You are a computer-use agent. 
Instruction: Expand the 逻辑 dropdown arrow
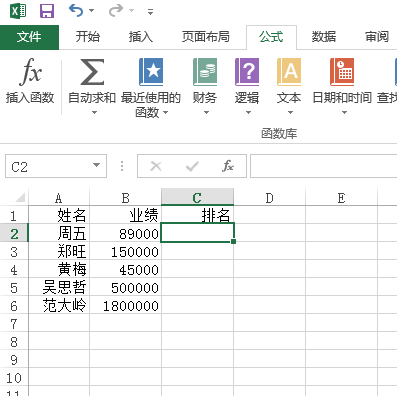[x=248, y=113]
